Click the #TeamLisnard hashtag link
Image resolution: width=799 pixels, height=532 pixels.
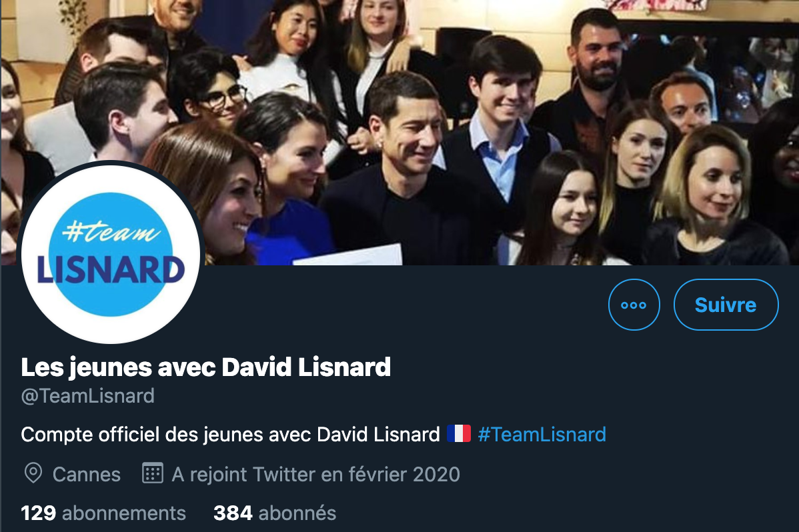click(x=542, y=434)
